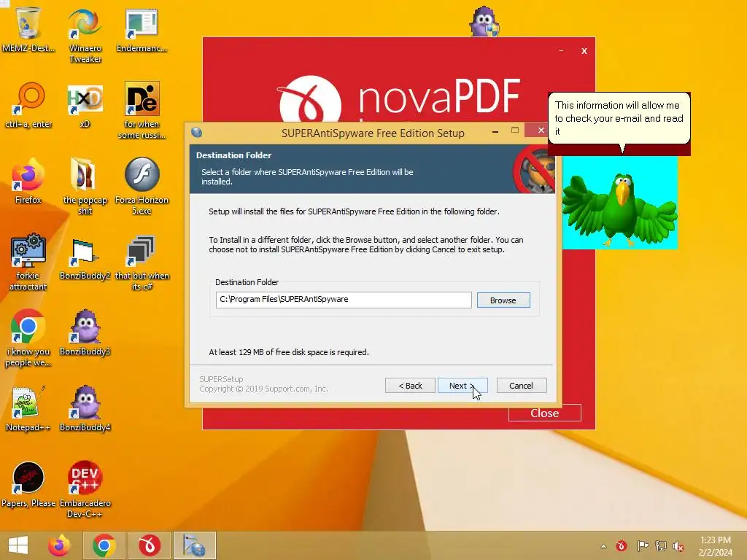Click Close button in novaPDF window
The image size is (747, 560).
tap(544, 413)
